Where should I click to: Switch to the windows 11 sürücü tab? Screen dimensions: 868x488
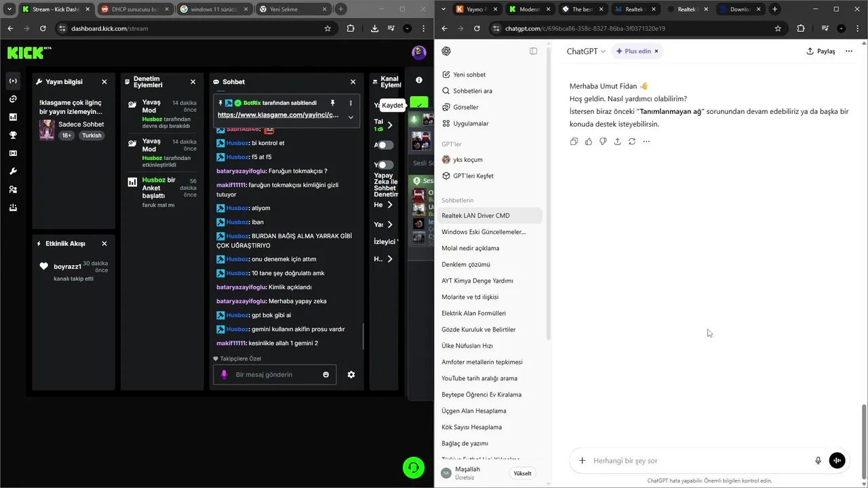click(214, 9)
